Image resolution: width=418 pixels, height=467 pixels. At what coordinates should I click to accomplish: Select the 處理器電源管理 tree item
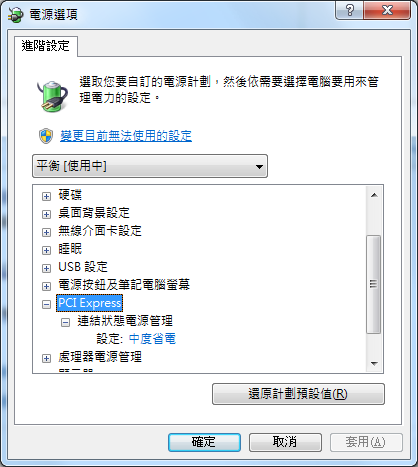point(100,357)
